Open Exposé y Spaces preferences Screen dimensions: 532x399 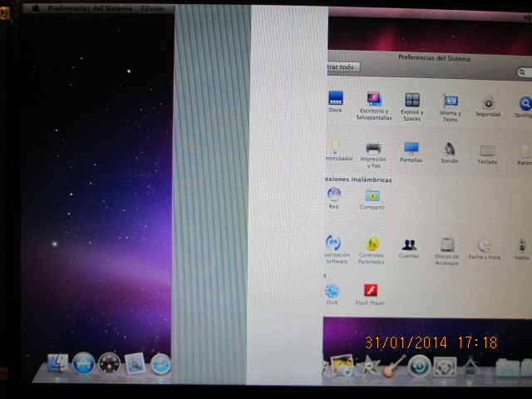pos(412,101)
